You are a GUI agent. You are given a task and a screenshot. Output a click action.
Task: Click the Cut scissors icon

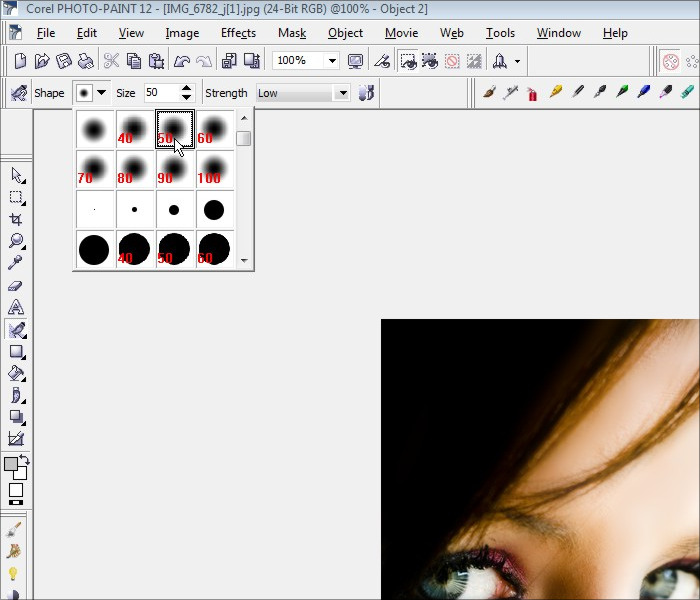click(111, 61)
